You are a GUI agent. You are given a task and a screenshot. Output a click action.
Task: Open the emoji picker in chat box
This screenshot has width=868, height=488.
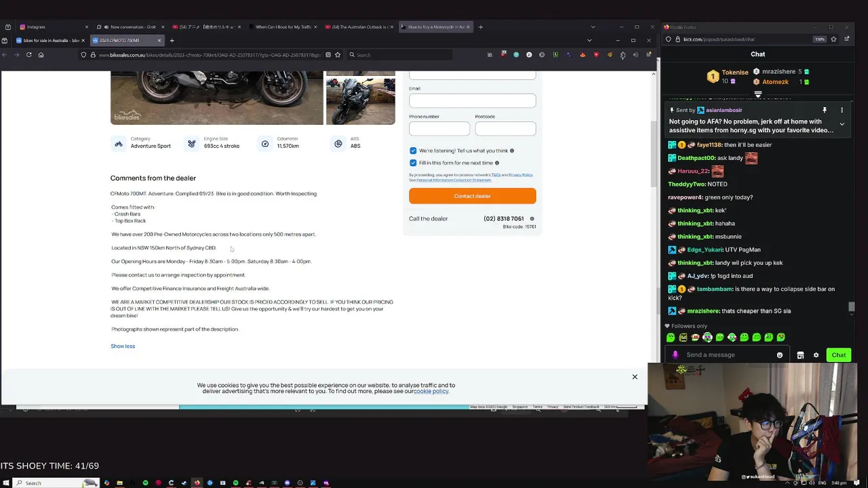pos(780,355)
